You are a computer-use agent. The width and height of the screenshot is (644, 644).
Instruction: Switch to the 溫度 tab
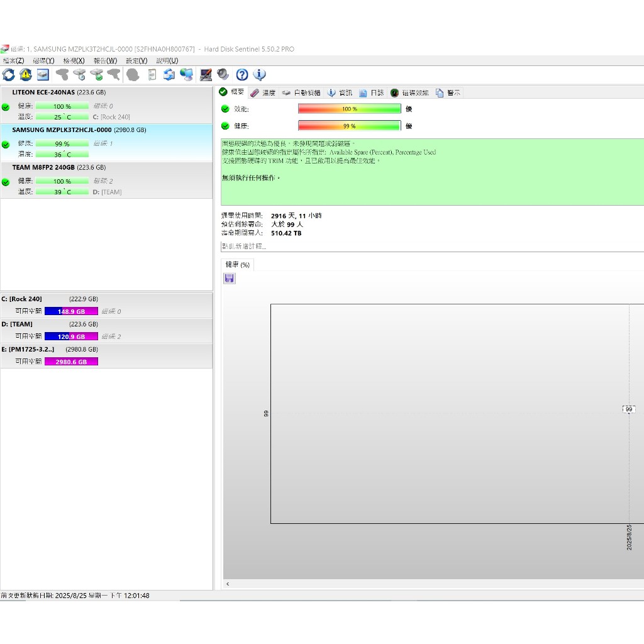point(263,92)
